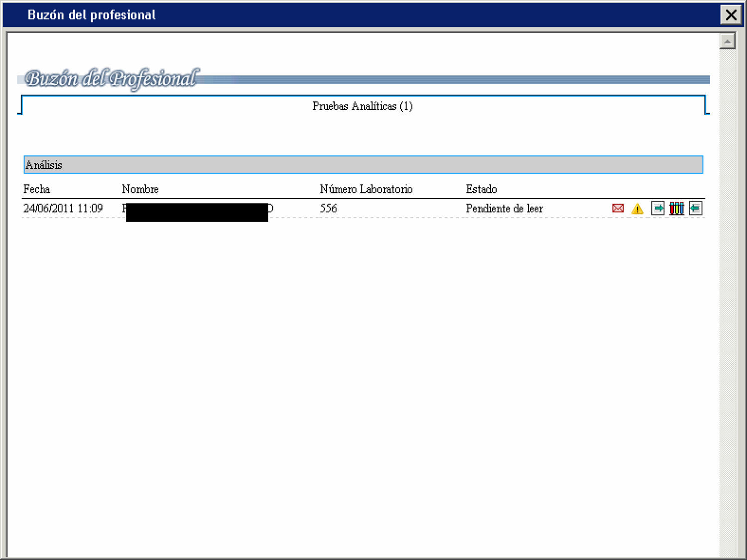
Task: Click laboratory number 556 in the row
Action: click(x=328, y=209)
